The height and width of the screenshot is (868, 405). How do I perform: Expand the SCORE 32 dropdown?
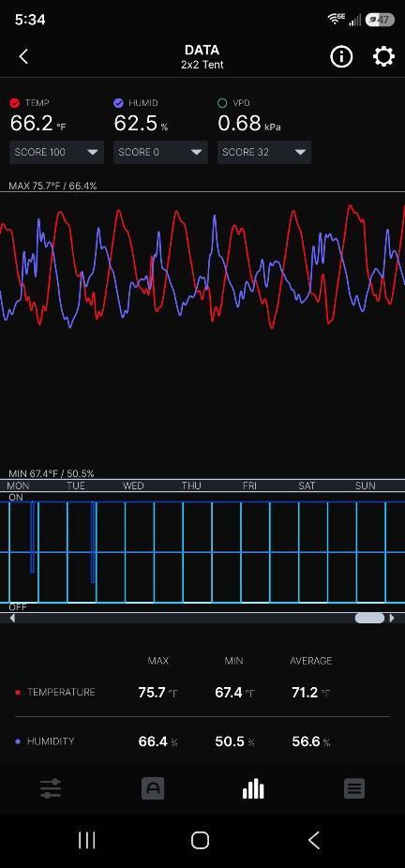tap(264, 152)
